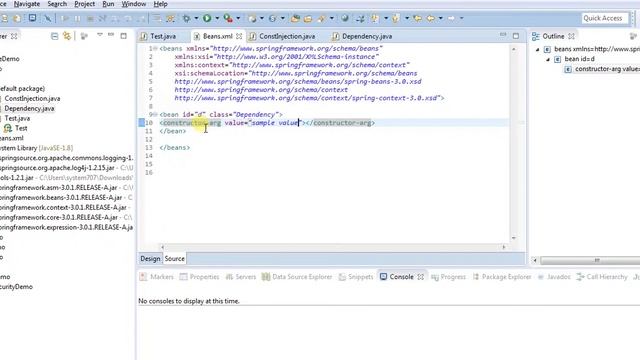Viewport: 640px width, 360px height.
Task: Open the Run menu
Action: click(108, 4)
